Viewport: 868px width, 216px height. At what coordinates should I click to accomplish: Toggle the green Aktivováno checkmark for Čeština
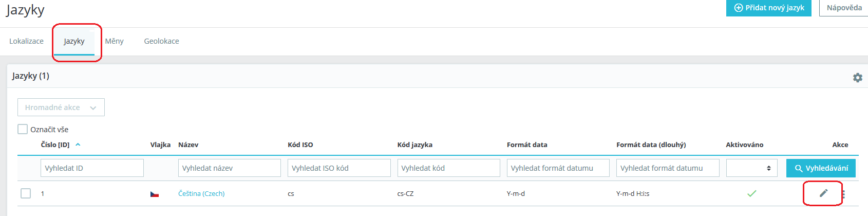(x=751, y=193)
